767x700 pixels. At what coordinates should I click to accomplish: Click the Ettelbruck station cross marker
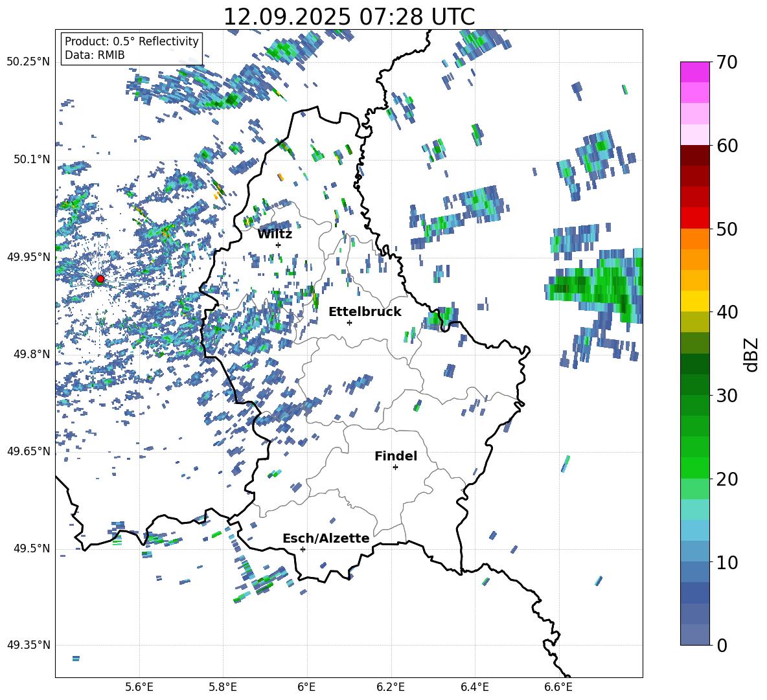pos(349,322)
